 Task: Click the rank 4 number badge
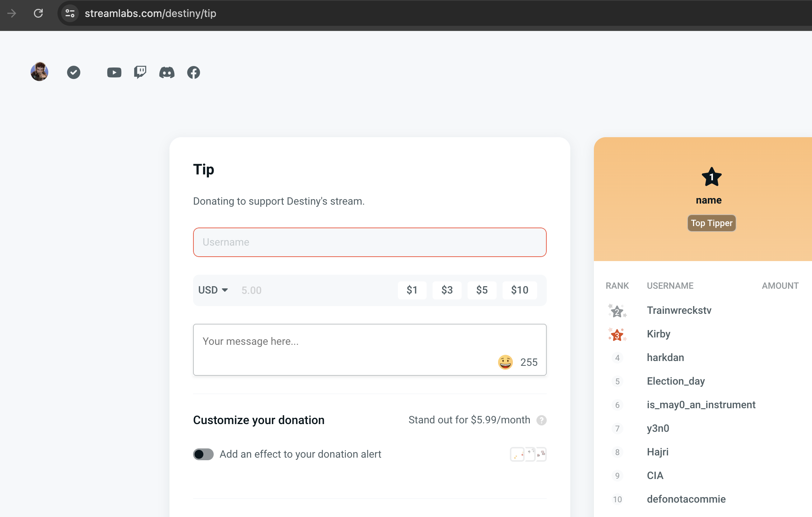[617, 358]
